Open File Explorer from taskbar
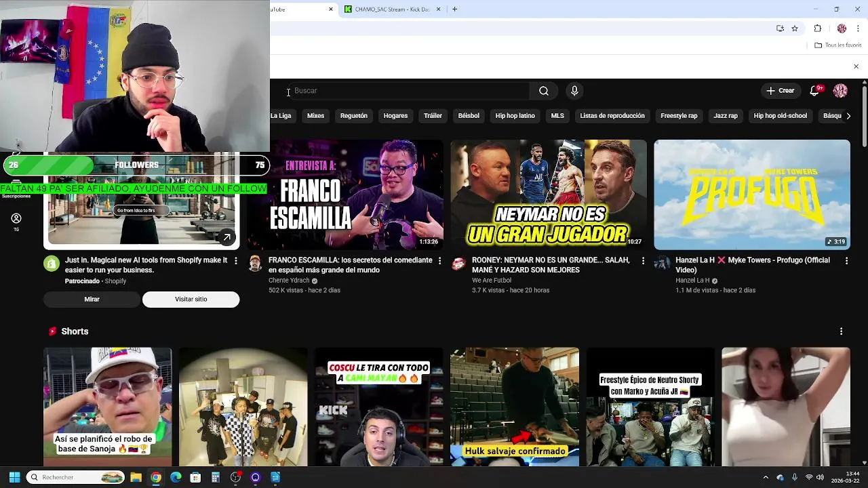 click(136, 477)
